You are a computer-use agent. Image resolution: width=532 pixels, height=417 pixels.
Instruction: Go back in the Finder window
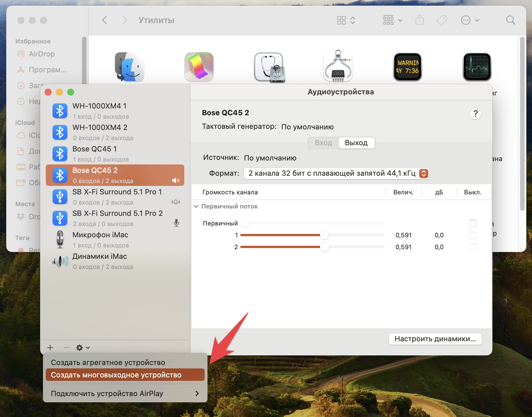(105, 20)
